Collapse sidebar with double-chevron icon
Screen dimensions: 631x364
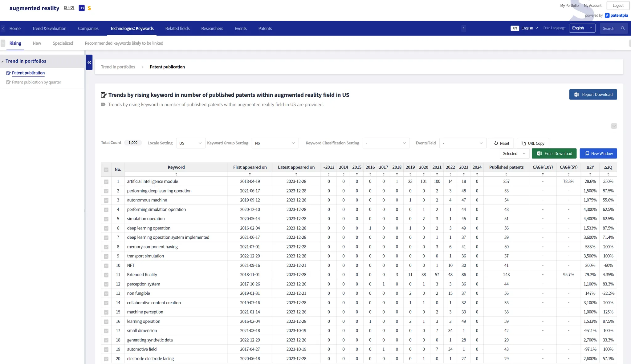[89, 63]
